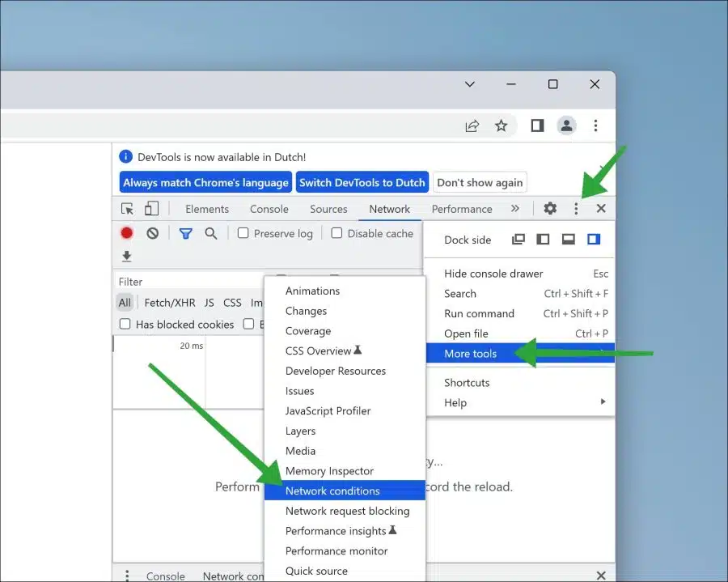Open the Sources tab
Image resolution: width=728 pixels, height=582 pixels.
tap(328, 209)
